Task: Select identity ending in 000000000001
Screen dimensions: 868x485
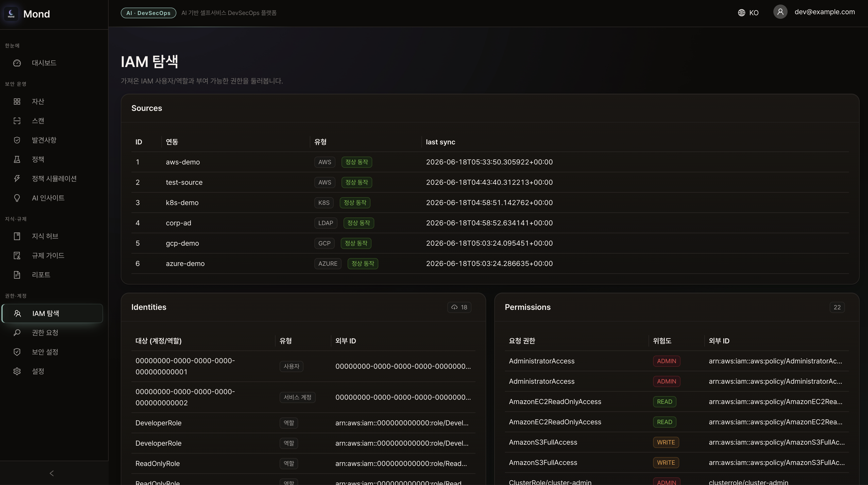Action: pos(303,366)
